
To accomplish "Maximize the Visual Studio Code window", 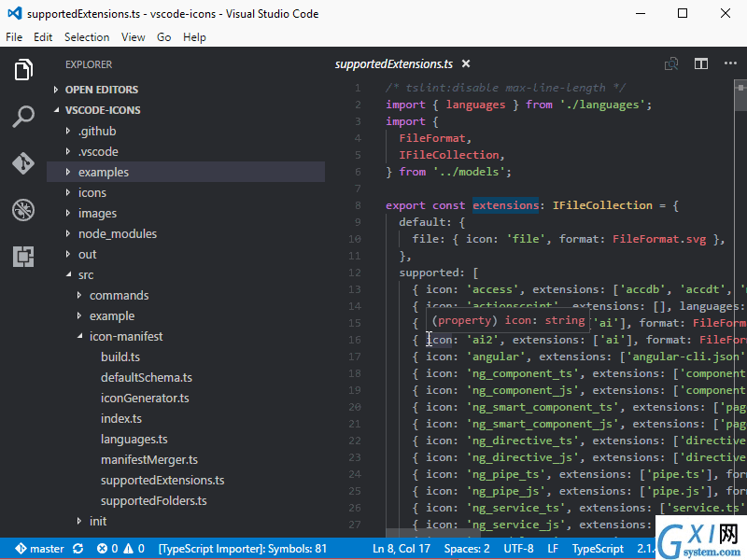I will click(683, 13).
